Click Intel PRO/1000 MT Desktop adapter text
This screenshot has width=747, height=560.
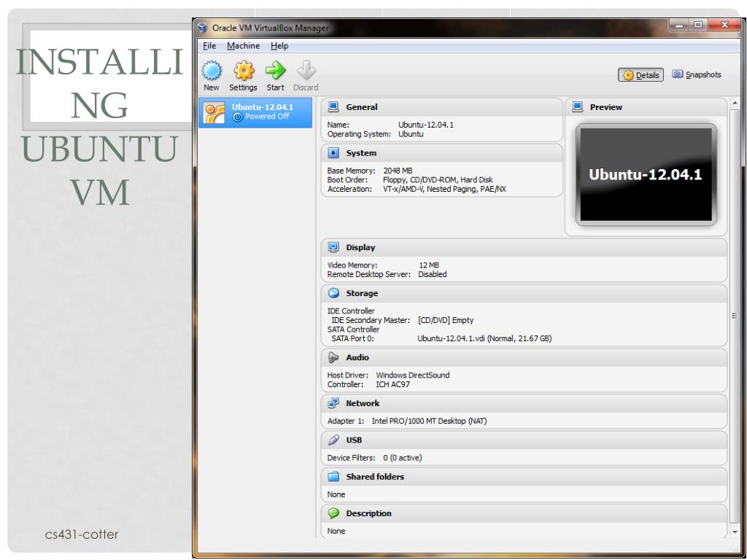tap(429, 421)
